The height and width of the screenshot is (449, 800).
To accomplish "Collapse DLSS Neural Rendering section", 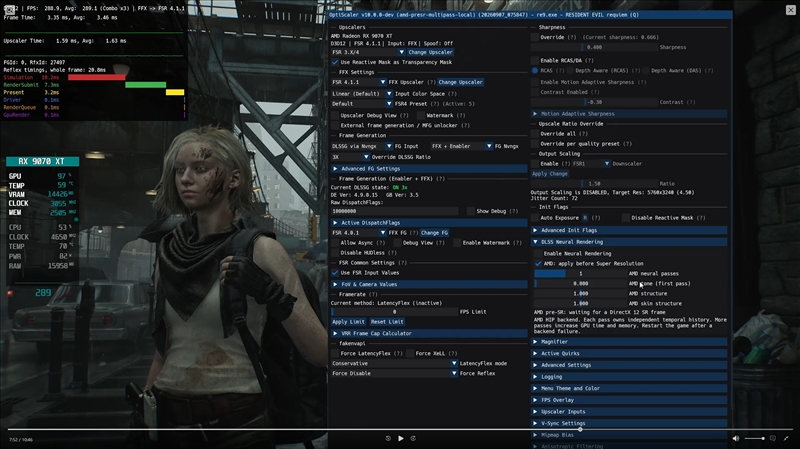I will click(629, 242).
